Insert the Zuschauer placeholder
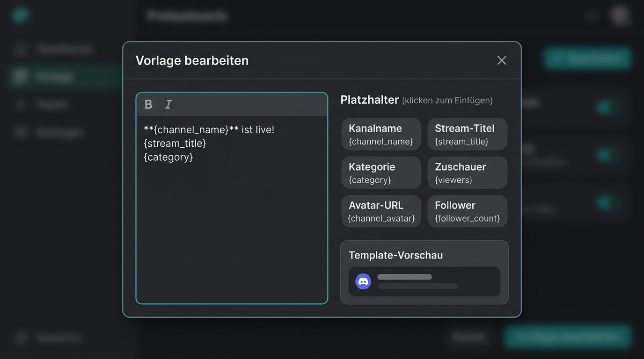Viewport: 644px width, 359px height. (x=467, y=172)
